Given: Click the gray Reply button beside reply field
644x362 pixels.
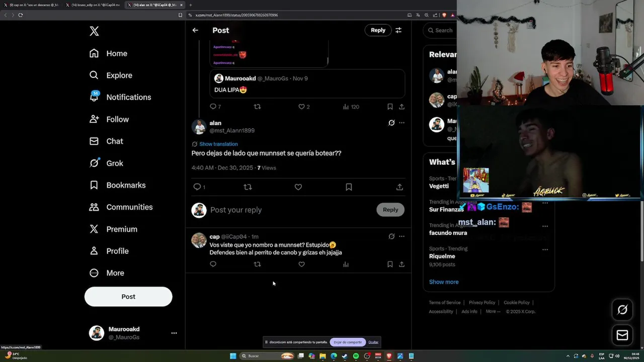Looking at the screenshot, I should (390, 210).
